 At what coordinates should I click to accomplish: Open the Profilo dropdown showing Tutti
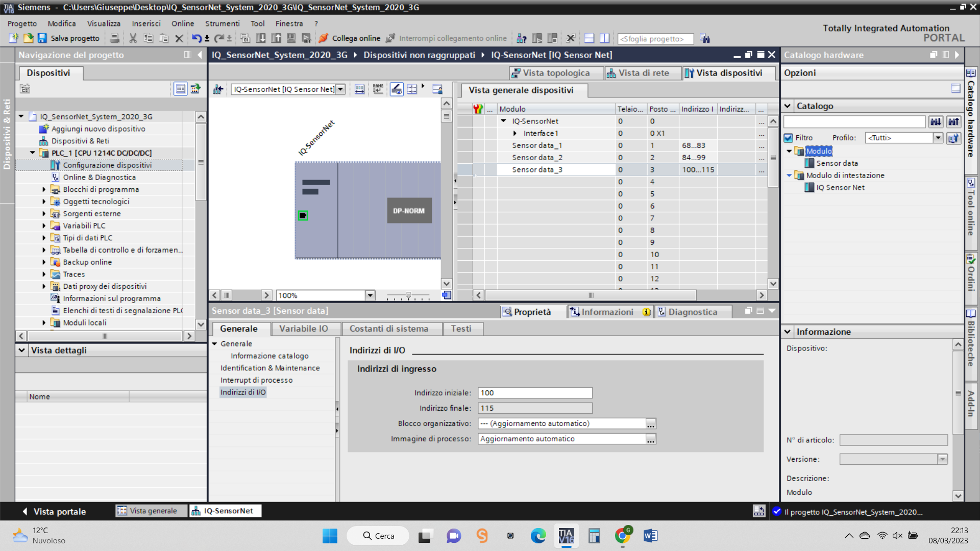click(x=938, y=138)
